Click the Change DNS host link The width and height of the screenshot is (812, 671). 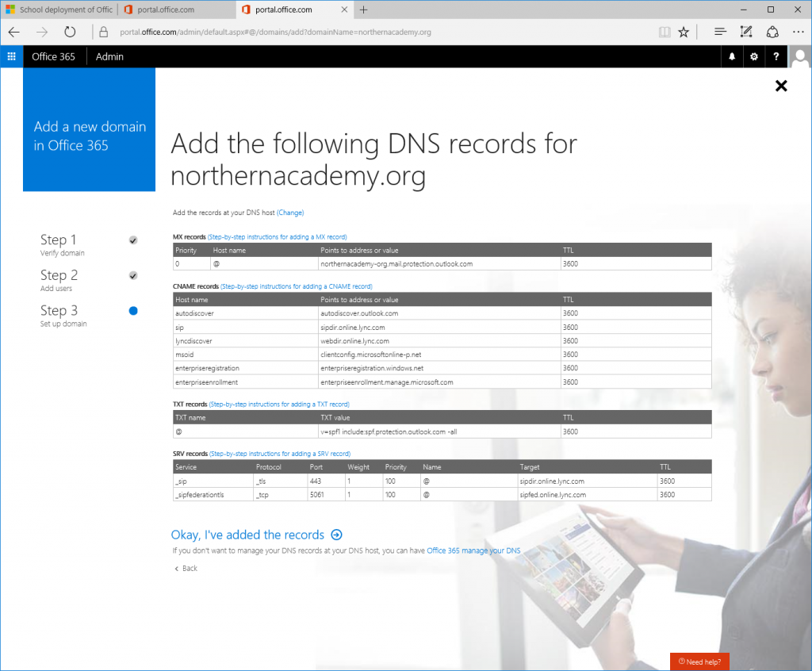point(290,213)
